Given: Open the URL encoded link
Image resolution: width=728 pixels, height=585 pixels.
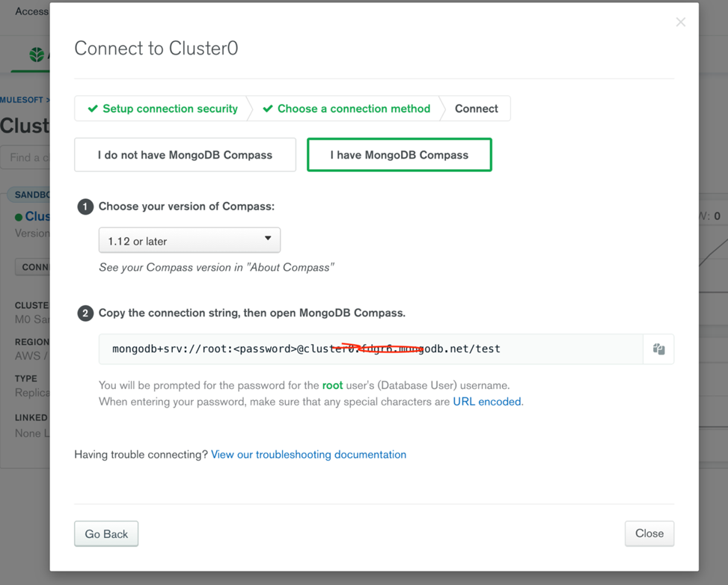Looking at the screenshot, I should click(x=487, y=402).
